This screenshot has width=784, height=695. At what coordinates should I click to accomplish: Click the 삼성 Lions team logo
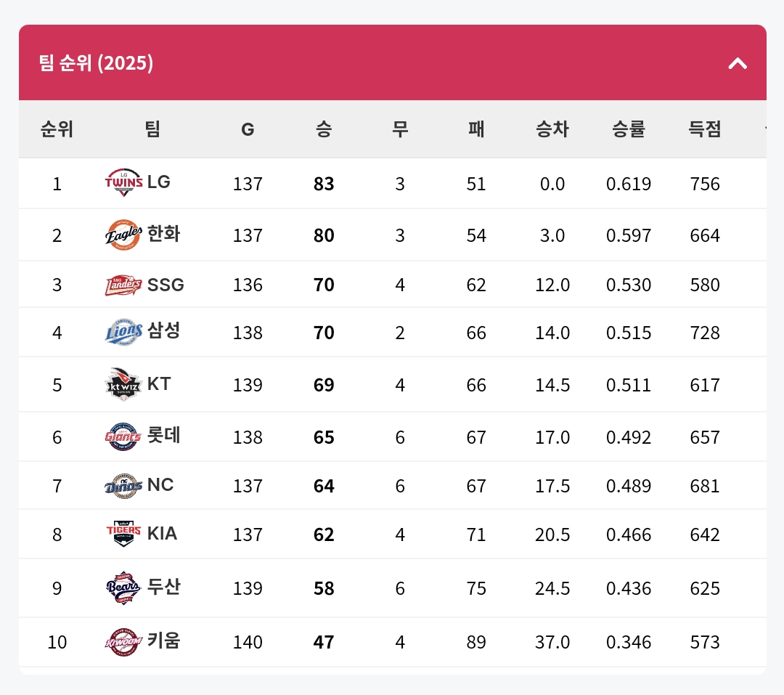pos(124,332)
